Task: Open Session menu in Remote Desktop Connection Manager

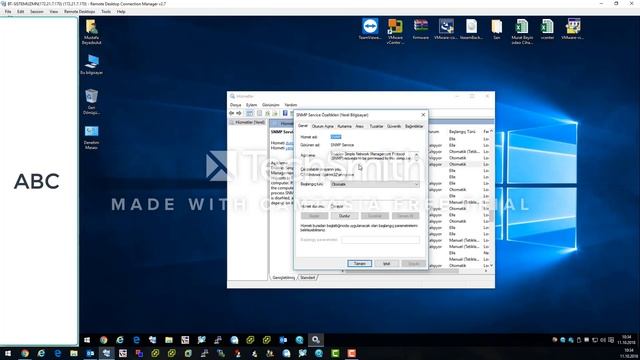Action: [x=37, y=11]
